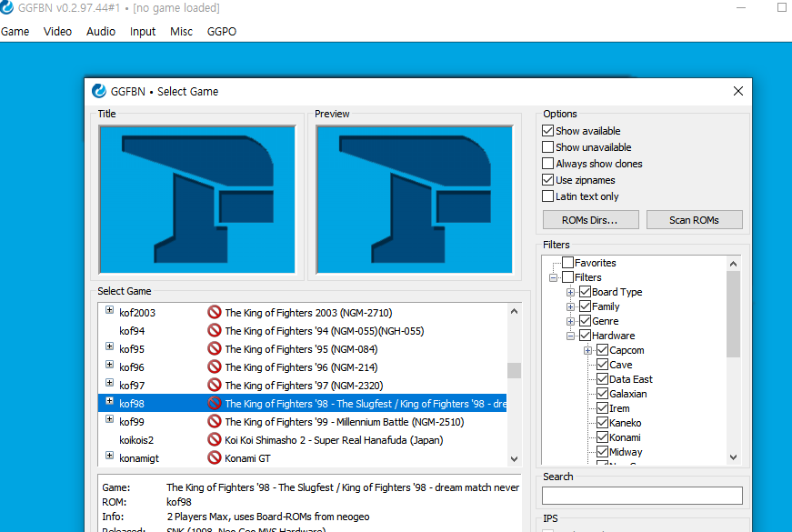
Task: Click the game list scrollbar down arrow
Action: [x=514, y=458]
